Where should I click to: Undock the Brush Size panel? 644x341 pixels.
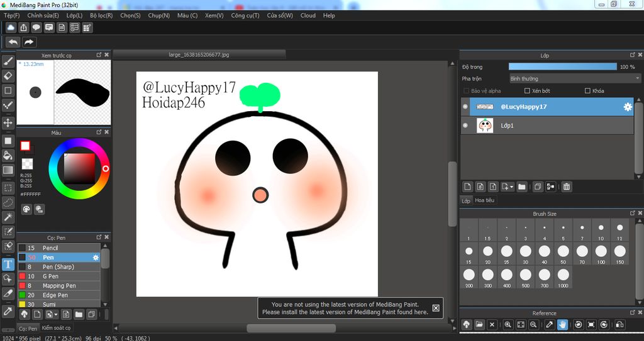pos(633,214)
